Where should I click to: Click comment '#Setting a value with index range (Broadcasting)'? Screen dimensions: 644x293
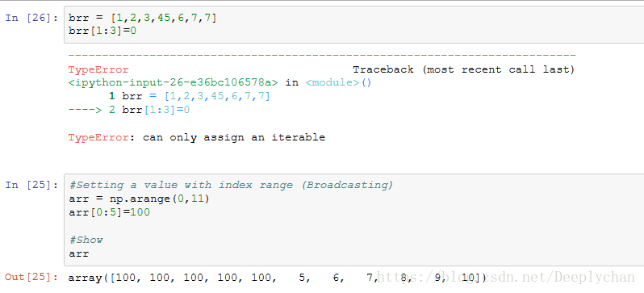coord(232,186)
